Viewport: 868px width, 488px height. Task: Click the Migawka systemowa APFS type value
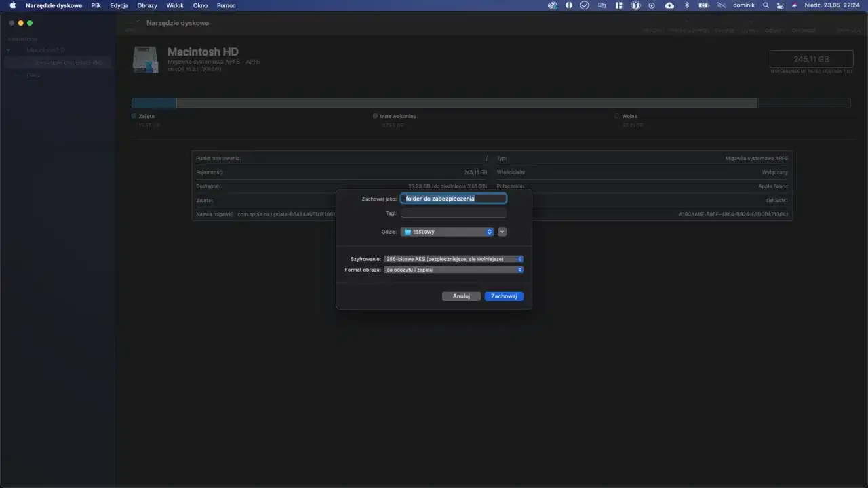click(757, 158)
